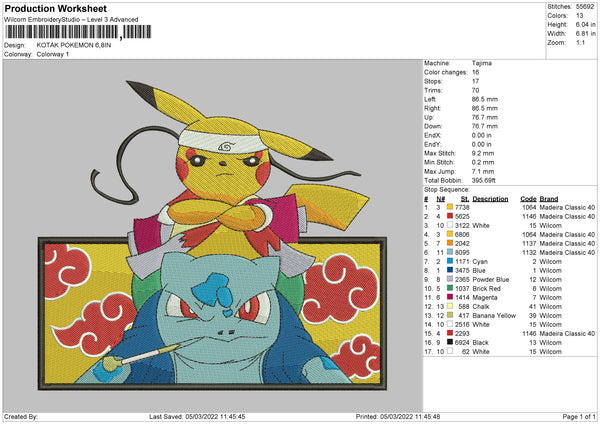Screen dimensions: 600x424
Task: Select the Chalk color swatch
Action: (450, 307)
